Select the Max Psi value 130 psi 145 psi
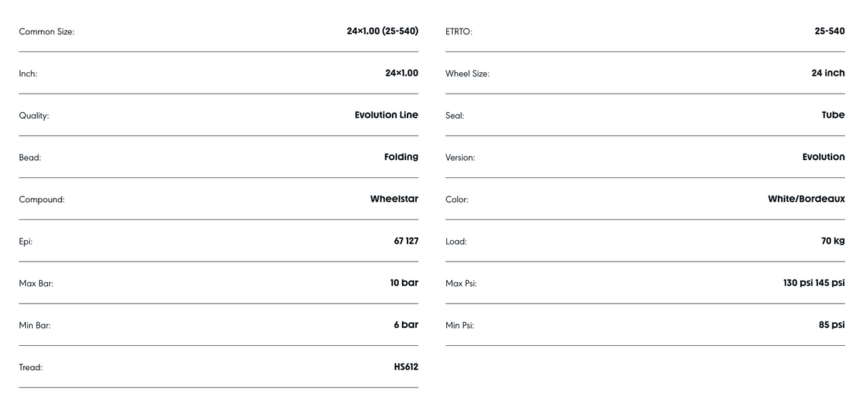 tap(814, 283)
